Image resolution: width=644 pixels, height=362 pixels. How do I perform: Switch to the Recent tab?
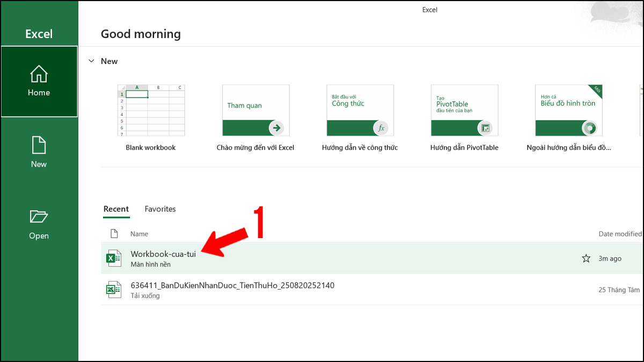click(x=116, y=209)
